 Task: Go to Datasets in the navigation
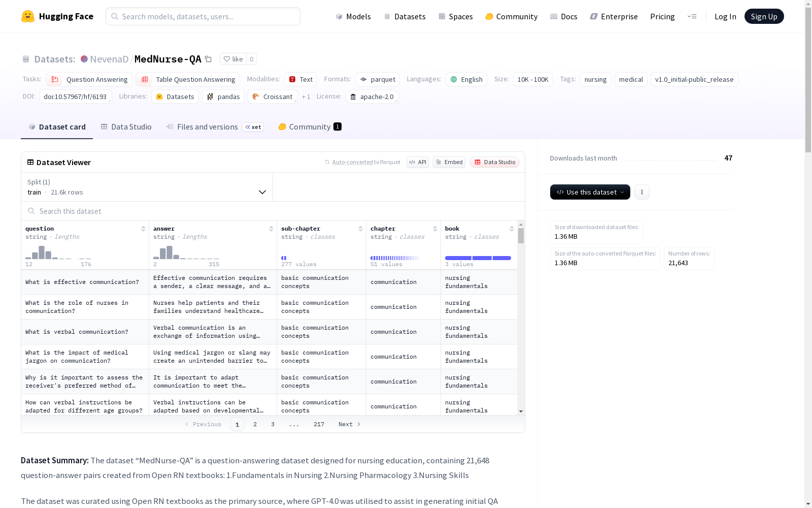(x=404, y=16)
